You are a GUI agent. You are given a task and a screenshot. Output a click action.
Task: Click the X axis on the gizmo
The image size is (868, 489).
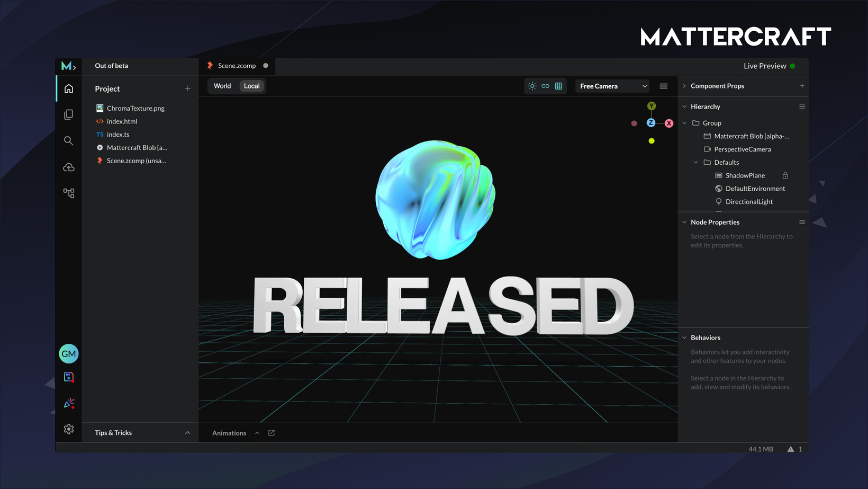coord(669,123)
